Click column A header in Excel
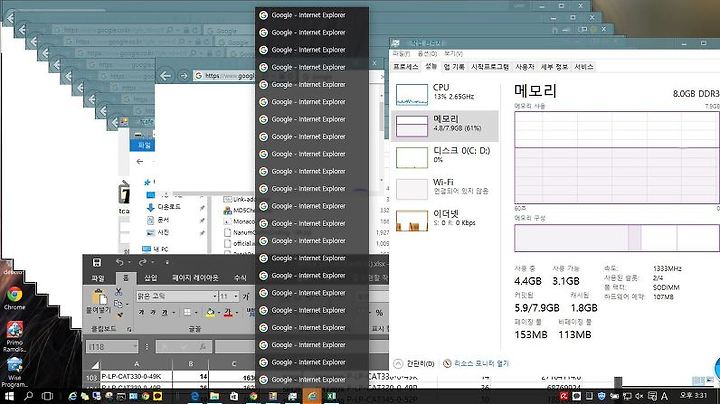 coord(136,365)
